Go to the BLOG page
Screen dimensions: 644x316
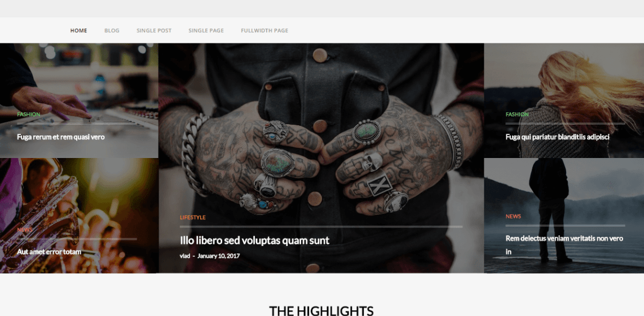coord(112,30)
